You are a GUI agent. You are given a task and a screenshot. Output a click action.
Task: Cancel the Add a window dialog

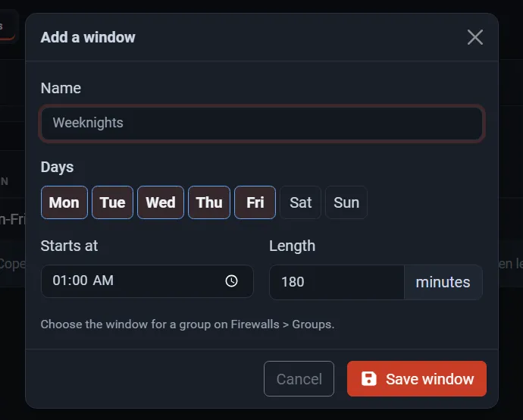click(x=299, y=378)
